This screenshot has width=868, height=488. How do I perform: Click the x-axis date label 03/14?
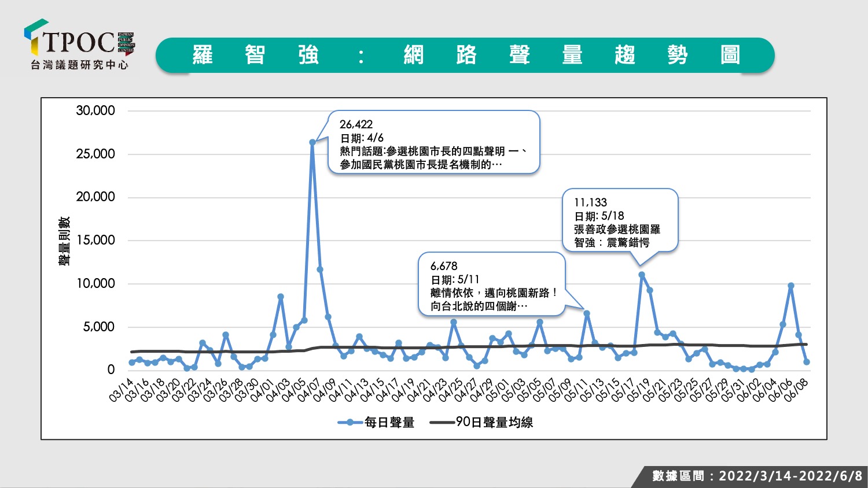(121, 390)
